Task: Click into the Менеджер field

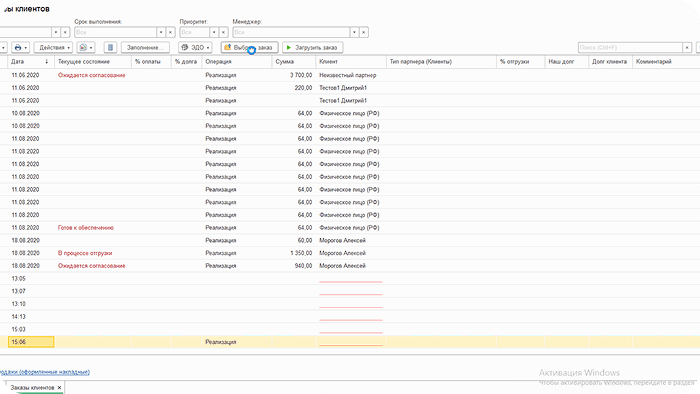Action: tap(291, 32)
